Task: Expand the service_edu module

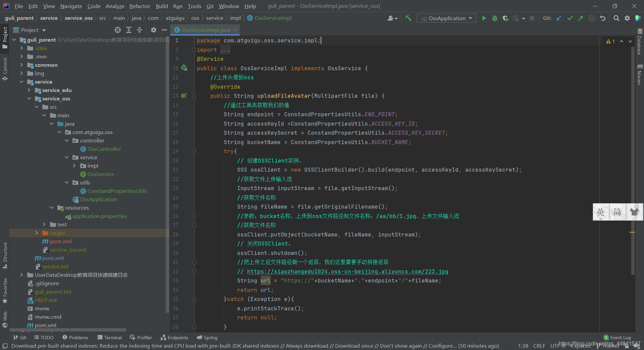Action: (x=29, y=90)
